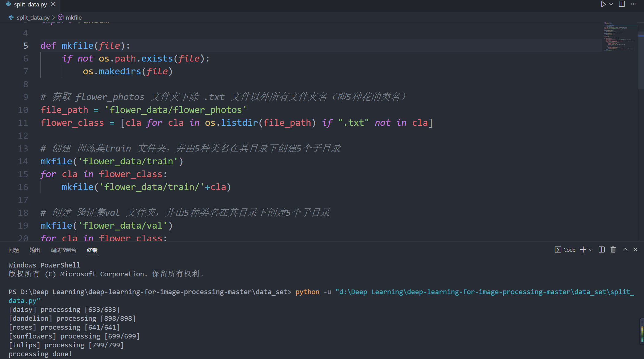Click '[sunflowers] processing [699/699]' terminal line
The width and height of the screenshot is (644, 359).
(74, 336)
